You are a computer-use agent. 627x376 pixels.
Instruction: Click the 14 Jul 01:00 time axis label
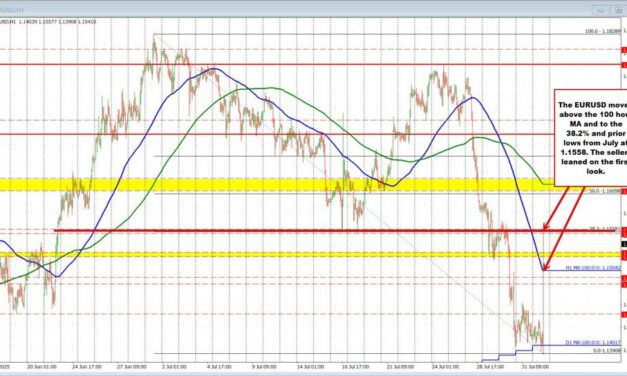pos(310,366)
